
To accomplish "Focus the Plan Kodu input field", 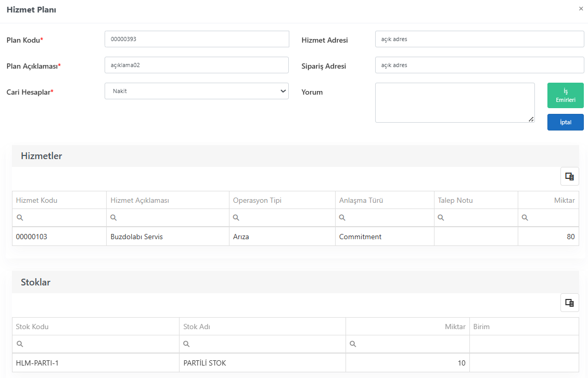I will [197, 39].
